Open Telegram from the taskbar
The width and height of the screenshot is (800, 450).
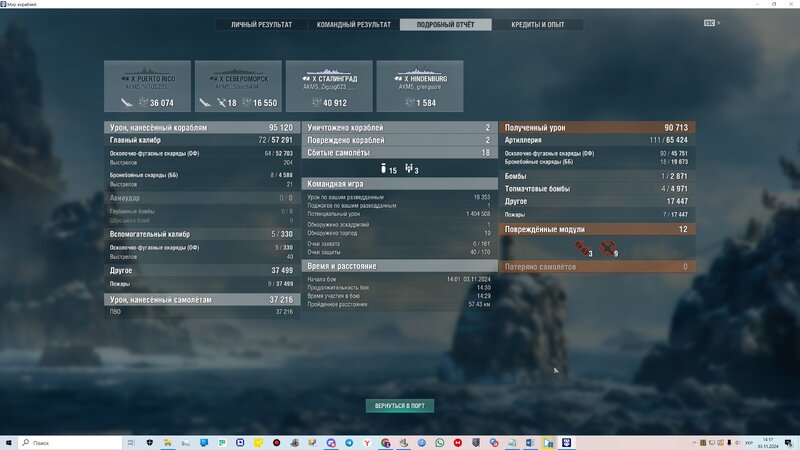coord(349,442)
